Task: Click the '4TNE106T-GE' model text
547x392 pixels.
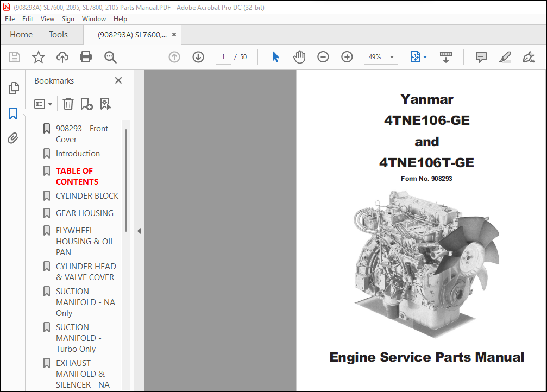Action: tap(426, 162)
